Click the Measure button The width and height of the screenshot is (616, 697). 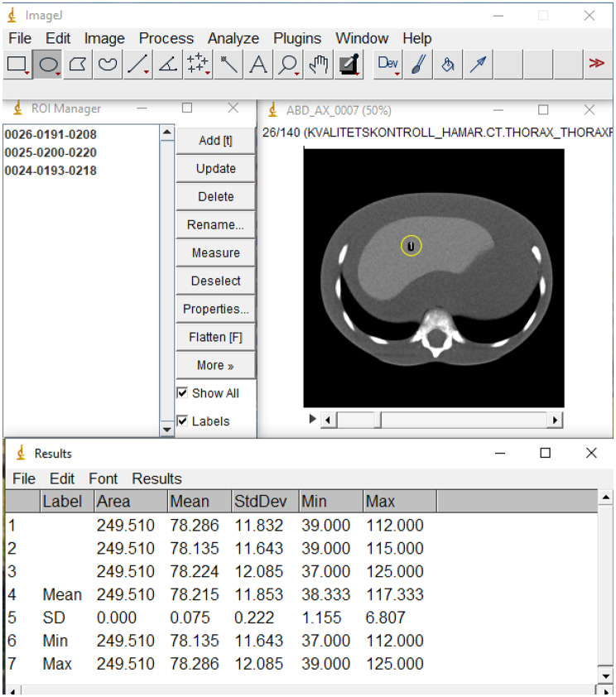click(x=215, y=252)
